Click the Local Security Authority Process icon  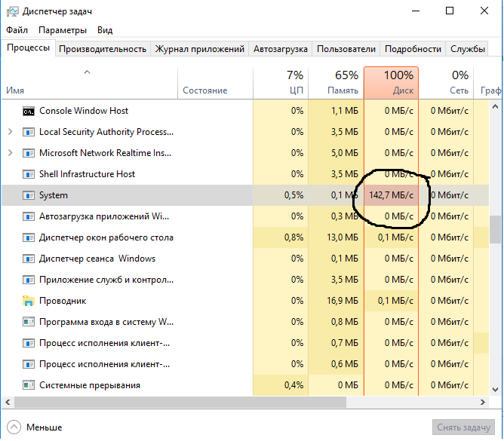click(x=29, y=132)
